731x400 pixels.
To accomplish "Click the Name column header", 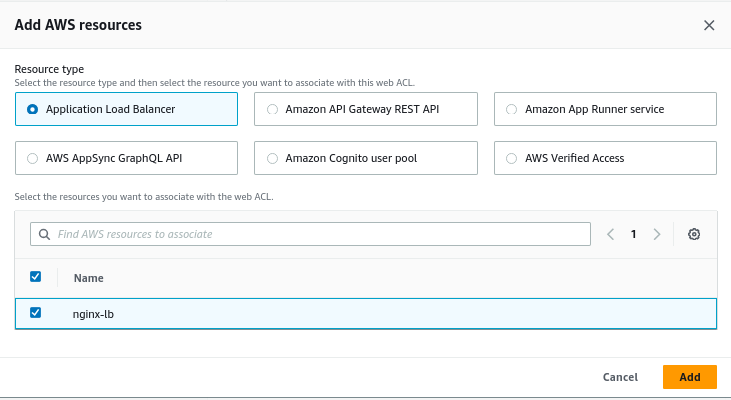I will tap(89, 278).
